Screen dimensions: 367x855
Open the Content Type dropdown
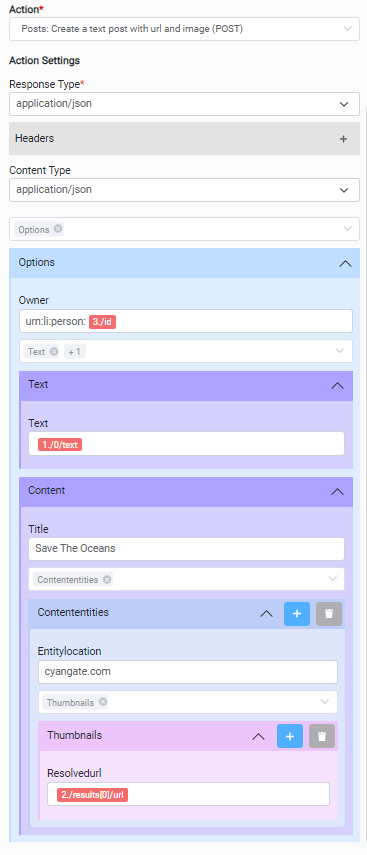[184, 190]
